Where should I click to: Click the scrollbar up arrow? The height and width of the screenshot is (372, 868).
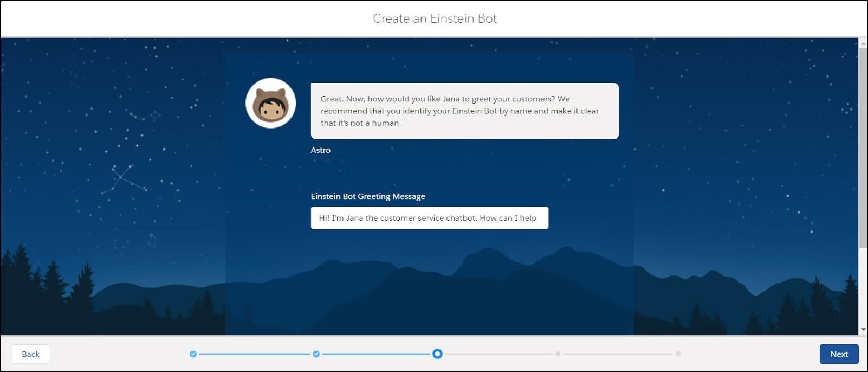[x=863, y=43]
